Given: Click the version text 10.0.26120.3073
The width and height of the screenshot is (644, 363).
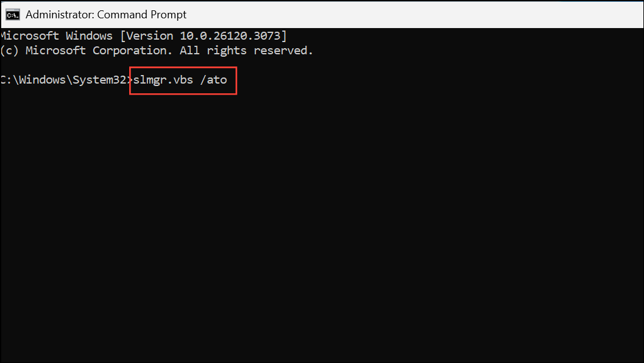Looking at the screenshot, I should pos(230,35).
